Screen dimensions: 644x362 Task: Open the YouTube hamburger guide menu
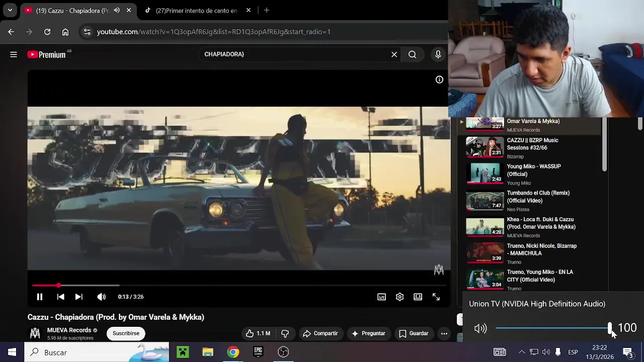point(14,54)
